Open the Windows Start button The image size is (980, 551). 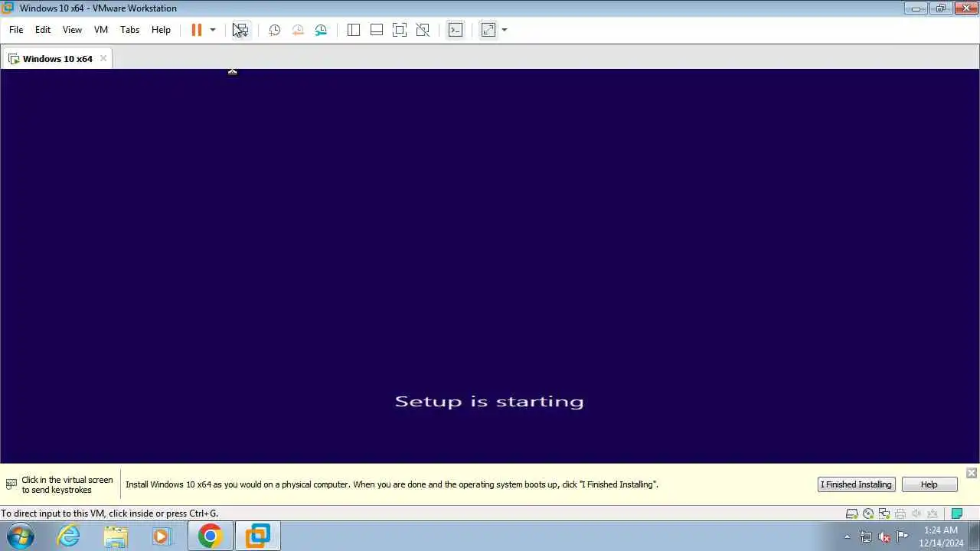point(20,536)
